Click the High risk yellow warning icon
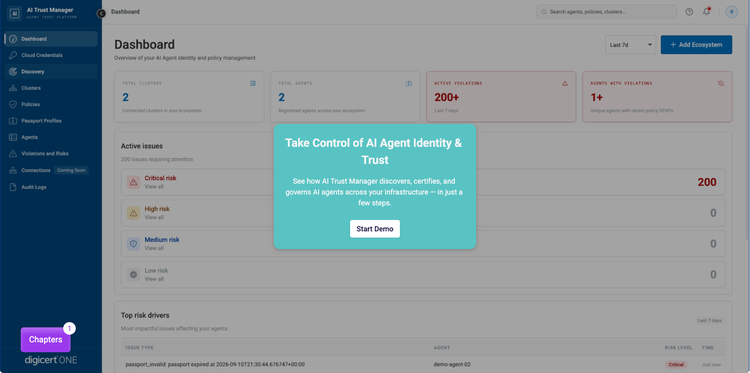This screenshot has width=750, height=373. (x=133, y=213)
